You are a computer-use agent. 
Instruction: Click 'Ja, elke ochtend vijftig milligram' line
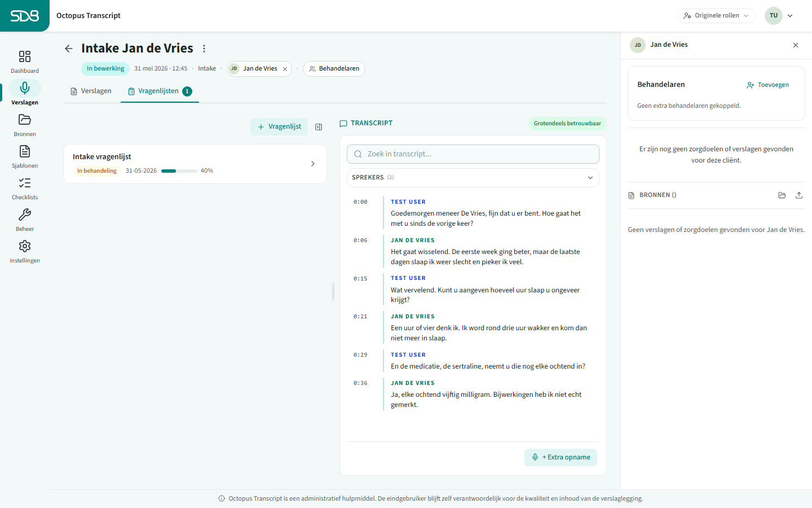[x=486, y=400]
